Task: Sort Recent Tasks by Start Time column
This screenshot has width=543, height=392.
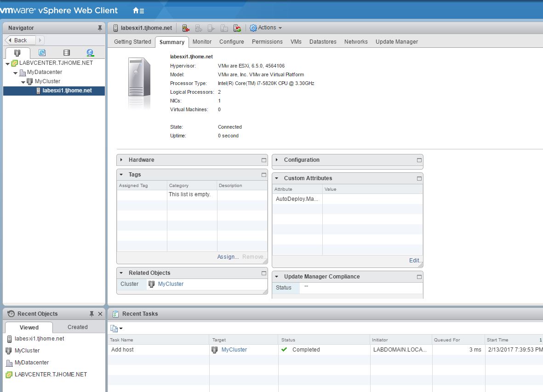Action: (514, 340)
